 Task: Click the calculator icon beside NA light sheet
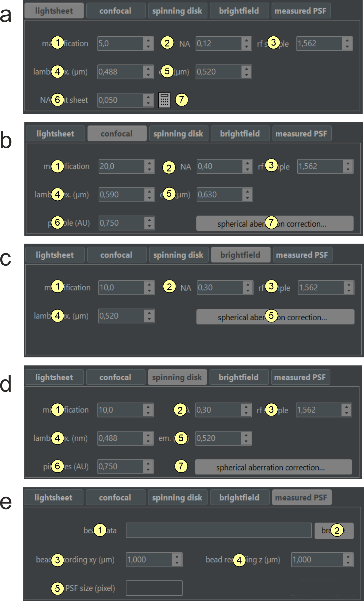[164, 100]
